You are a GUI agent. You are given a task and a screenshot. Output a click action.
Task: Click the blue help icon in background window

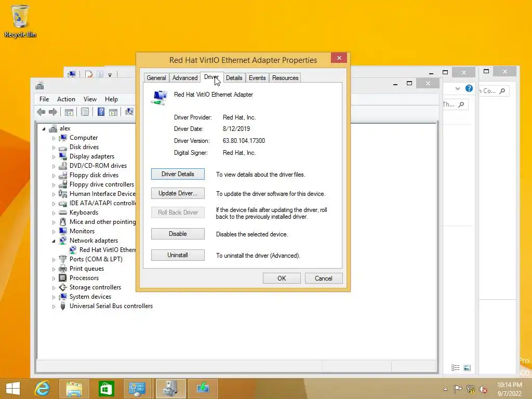click(469, 88)
